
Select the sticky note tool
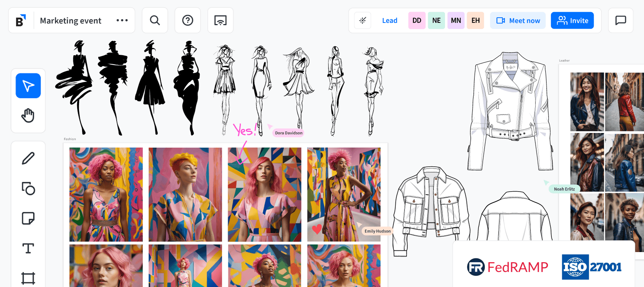(28, 218)
